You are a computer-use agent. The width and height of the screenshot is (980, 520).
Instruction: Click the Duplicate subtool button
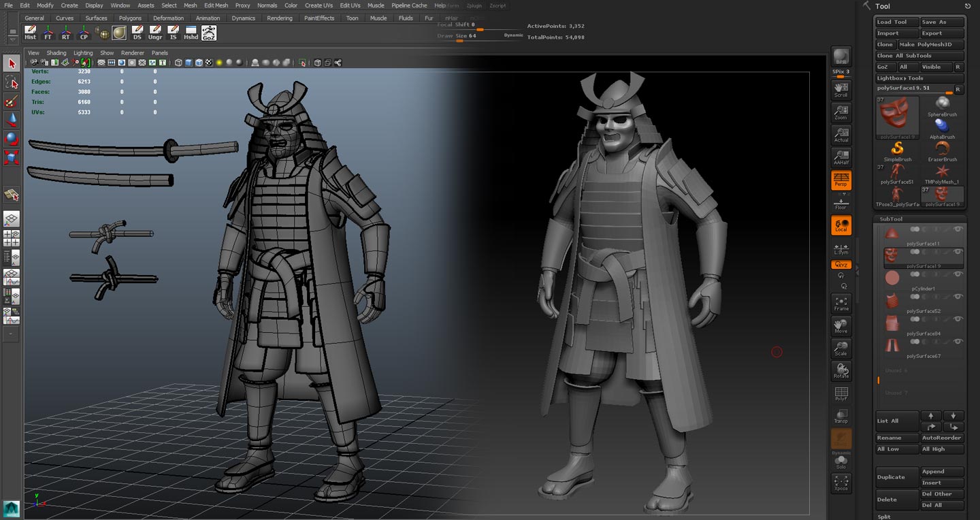896,477
